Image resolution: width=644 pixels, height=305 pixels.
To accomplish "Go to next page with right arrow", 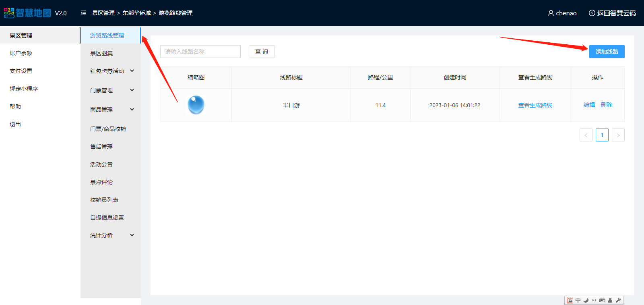I will (618, 135).
